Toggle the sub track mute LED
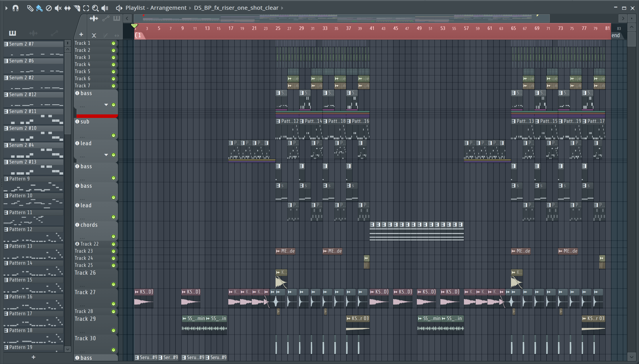 tap(113, 135)
